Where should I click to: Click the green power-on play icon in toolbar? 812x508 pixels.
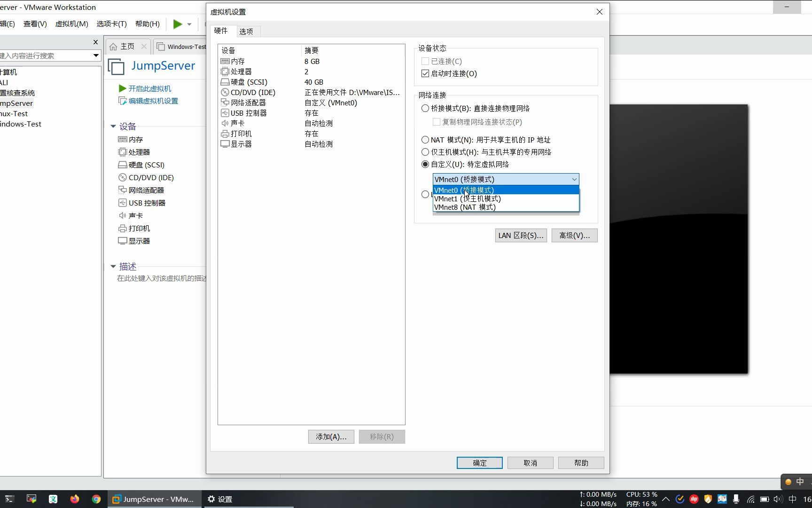click(178, 24)
